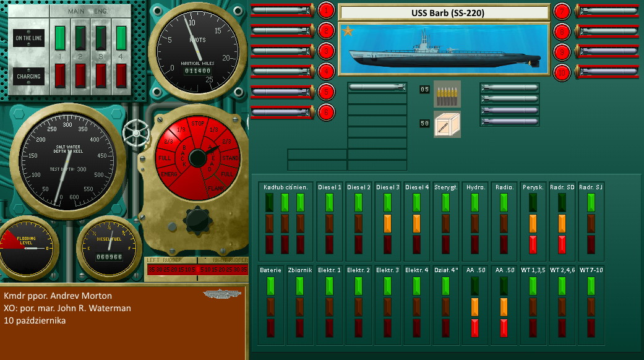Toggle main engine 1 on-the-line green switch
Viewport: 644px width, 360px height.
[60, 38]
